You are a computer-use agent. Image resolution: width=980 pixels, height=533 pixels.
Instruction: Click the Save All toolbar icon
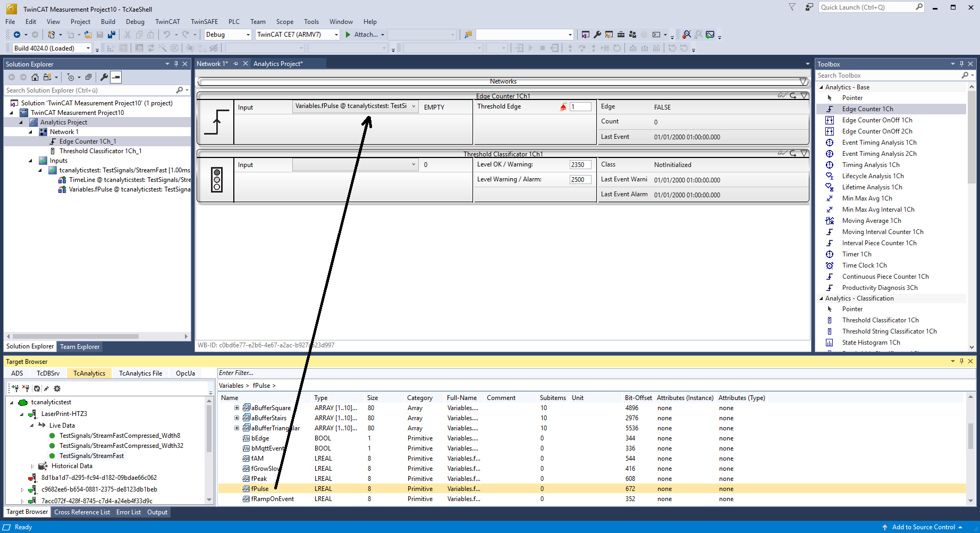112,35
